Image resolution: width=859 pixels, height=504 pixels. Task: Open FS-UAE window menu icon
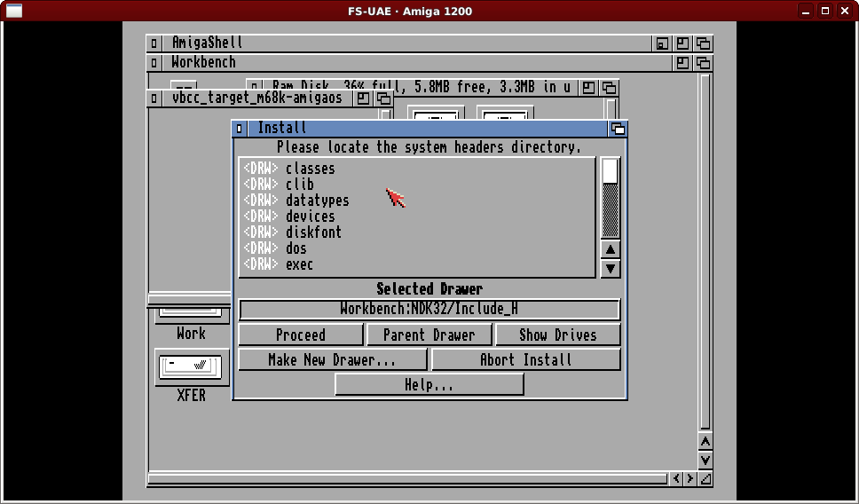coord(14,11)
